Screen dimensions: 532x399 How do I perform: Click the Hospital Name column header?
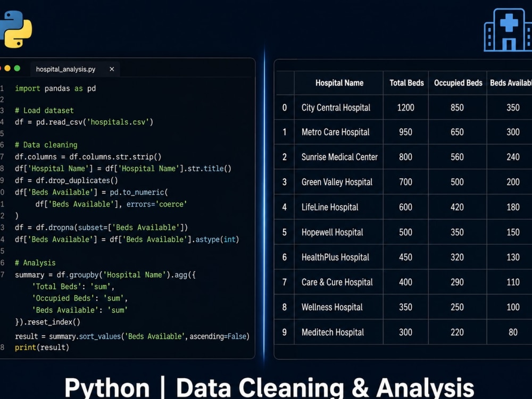pyautogui.click(x=339, y=83)
